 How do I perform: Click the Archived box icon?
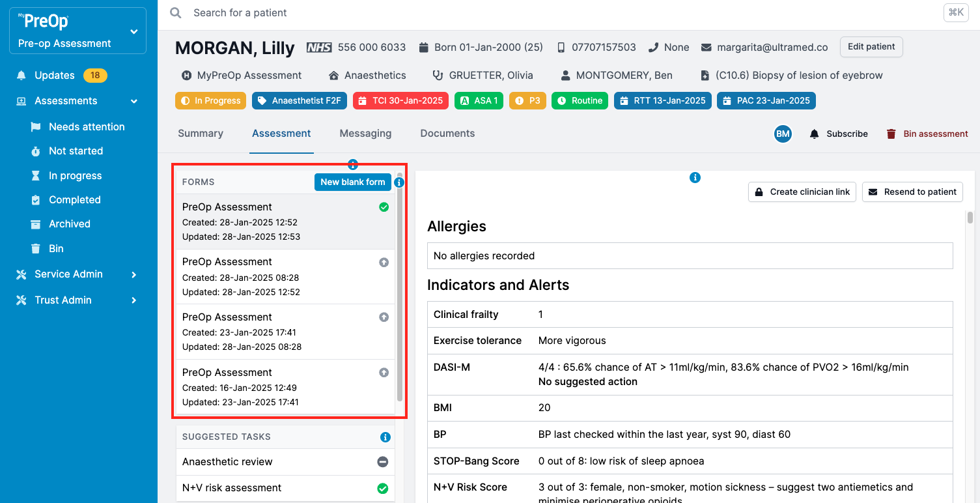pyautogui.click(x=36, y=224)
